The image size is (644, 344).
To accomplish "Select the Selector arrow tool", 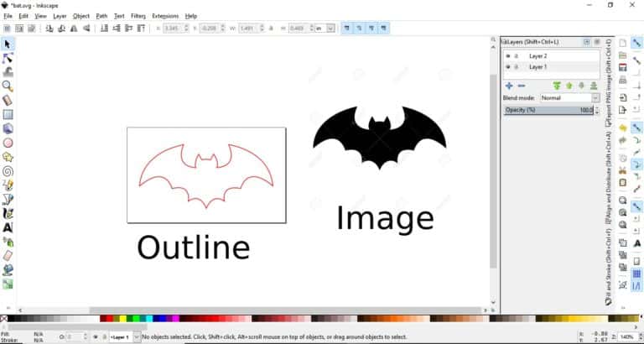I will (x=8, y=44).
